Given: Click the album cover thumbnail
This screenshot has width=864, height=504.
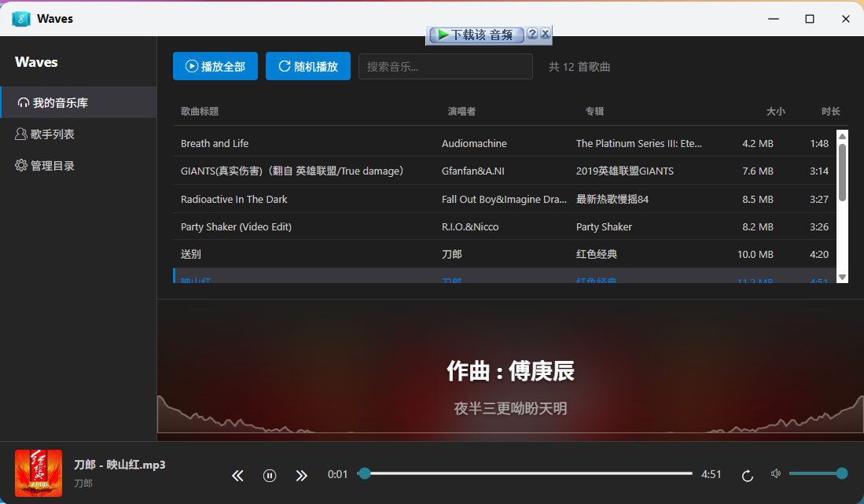Looking at the screenshot, I should click(x=39, y=473).
